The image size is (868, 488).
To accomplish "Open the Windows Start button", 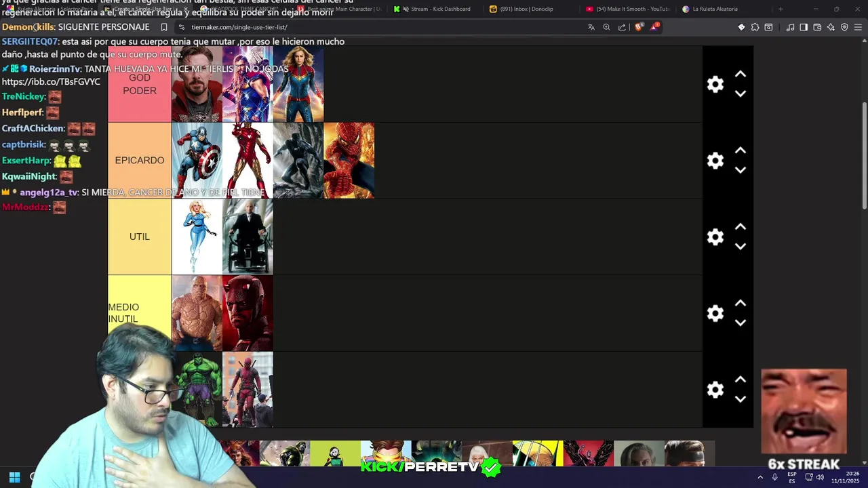I will [14, 477].
